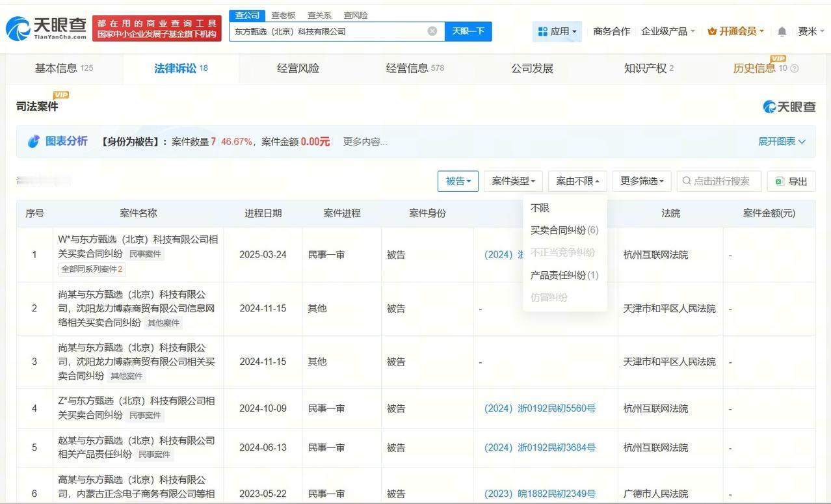Image resolution: width=831 pixels, height=504 pixels.
Task: Click 更多内容... link
Action: pos(365,142)
